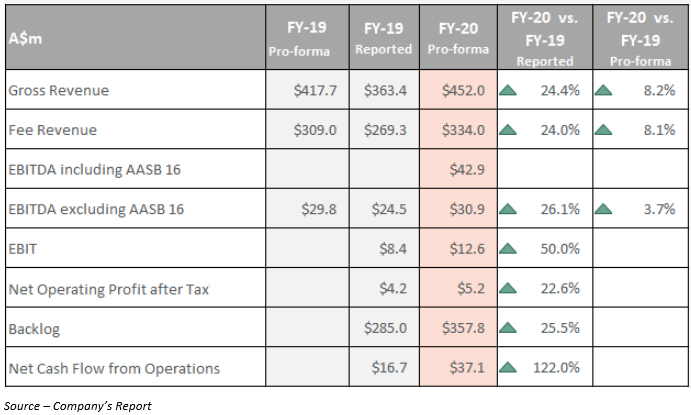691x415 pixels.
Task: Click the pink FY-20 Gross Revenue $452.0 cell
Action: coord(457,90)
